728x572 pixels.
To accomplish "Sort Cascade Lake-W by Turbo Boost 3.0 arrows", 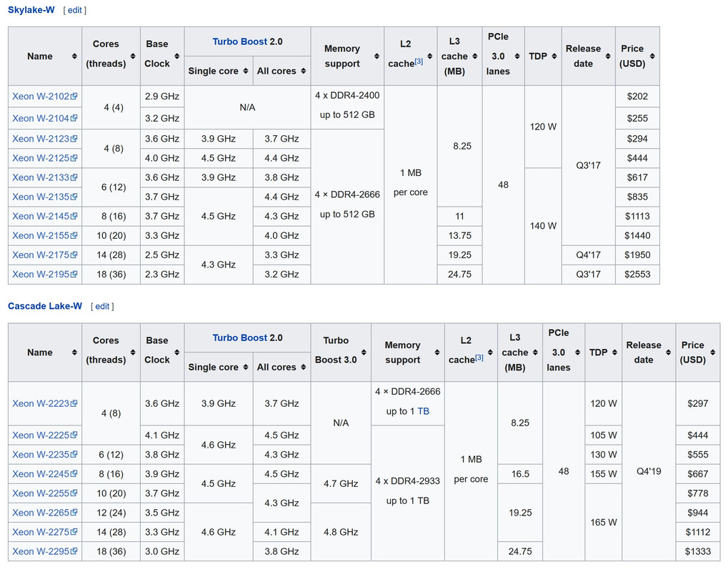I will [364, 352].
